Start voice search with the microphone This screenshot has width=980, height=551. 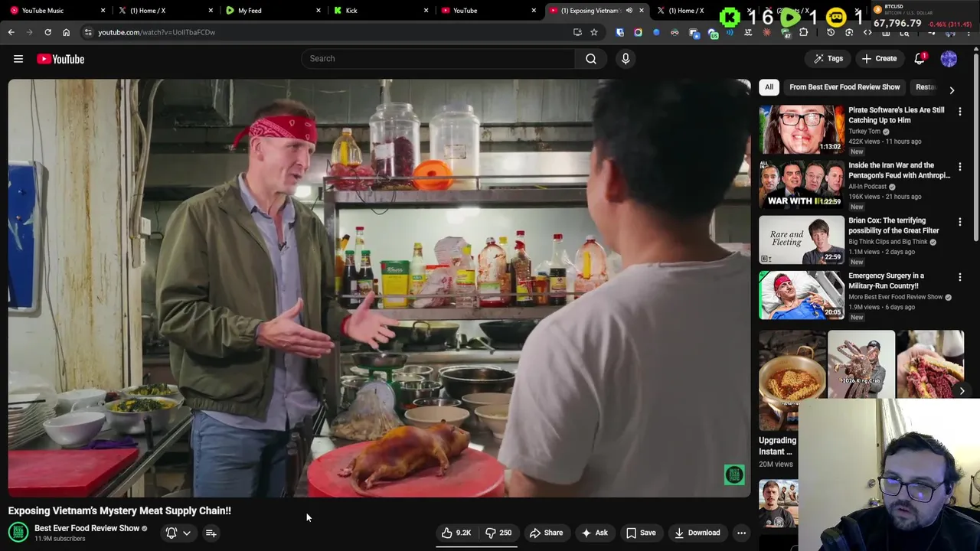click(x=626, y=59)
